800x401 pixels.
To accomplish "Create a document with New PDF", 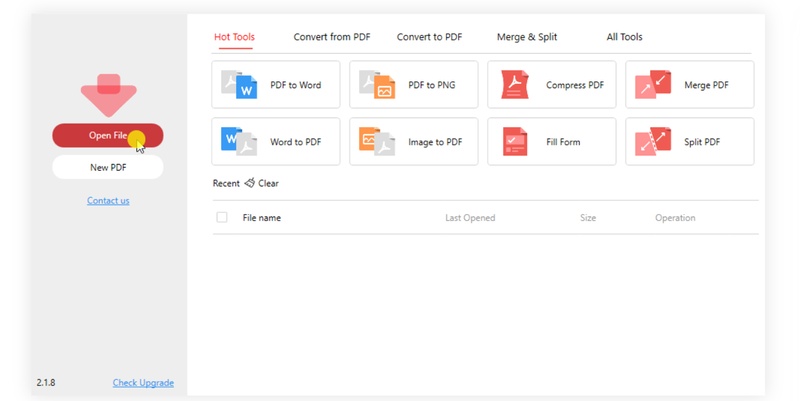I will point(108,167).
